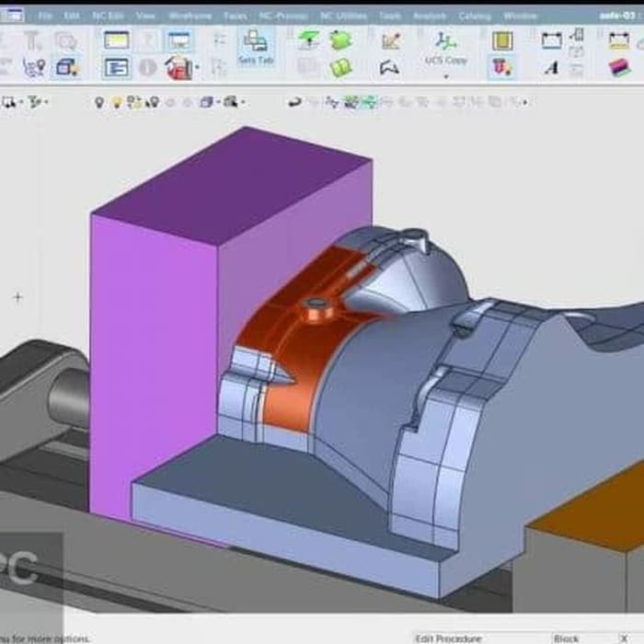Image resolution: width=644 pixels, height=644 pixels.
Task: Toggle the yellow light bulb show icon
Action: coord(116,102)
